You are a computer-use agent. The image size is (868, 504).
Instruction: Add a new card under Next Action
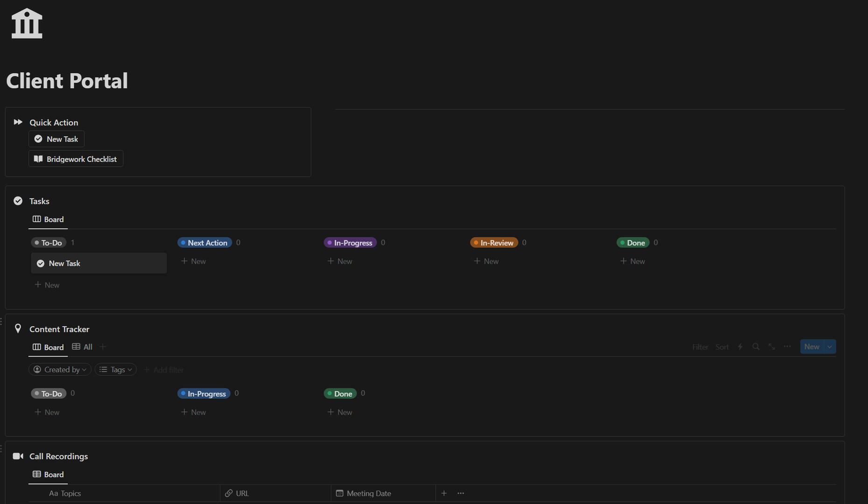(x=193, y=261)
